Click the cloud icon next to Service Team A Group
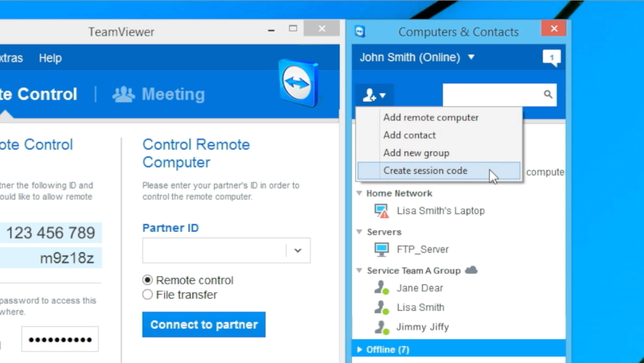 click(472, 270)
